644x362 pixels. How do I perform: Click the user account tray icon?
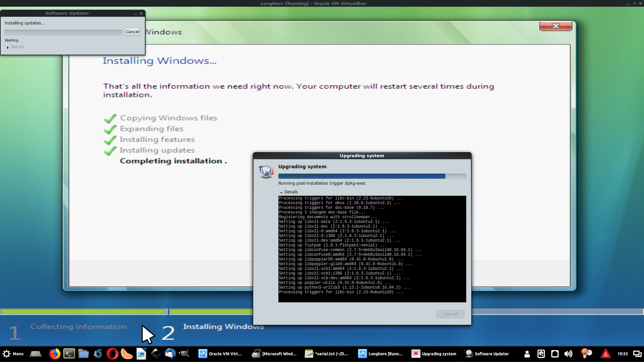pos(527,354)
